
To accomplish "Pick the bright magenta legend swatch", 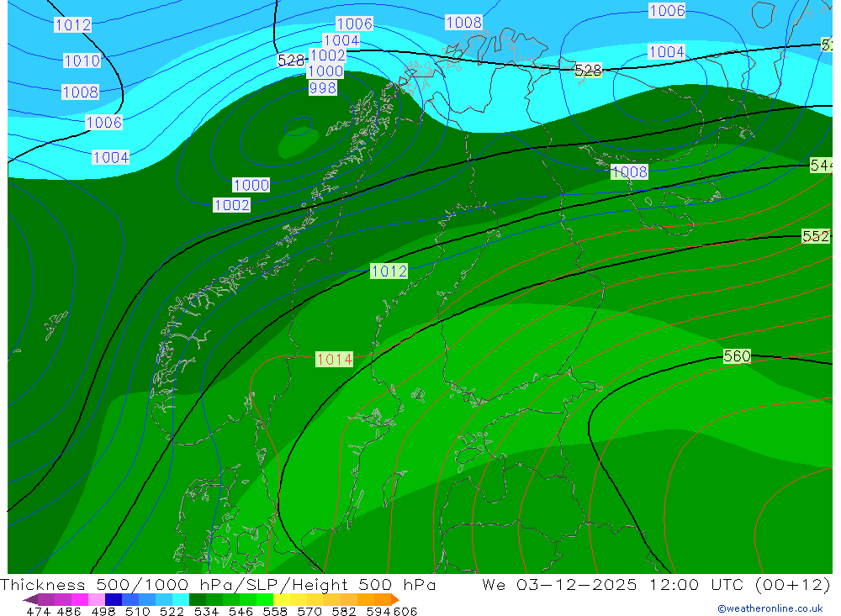I will point(80,599).
